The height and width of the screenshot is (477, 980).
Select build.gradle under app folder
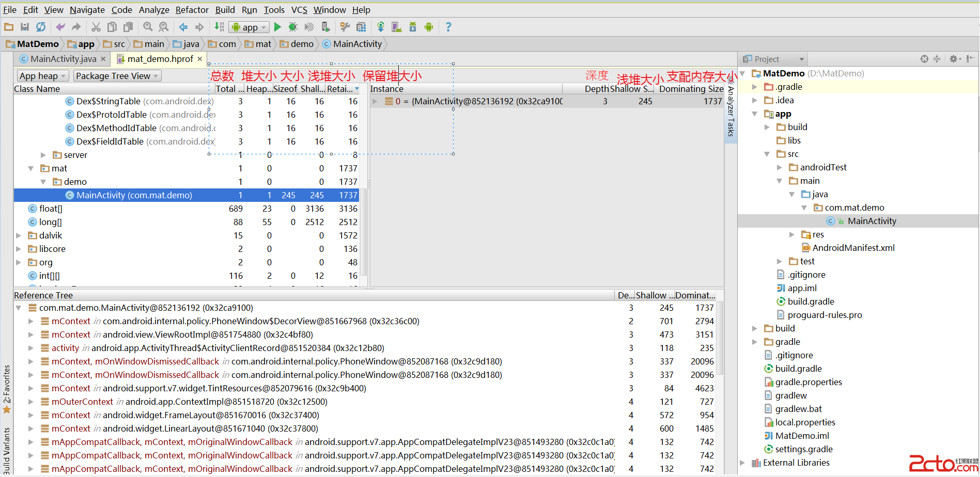point(810,301)
